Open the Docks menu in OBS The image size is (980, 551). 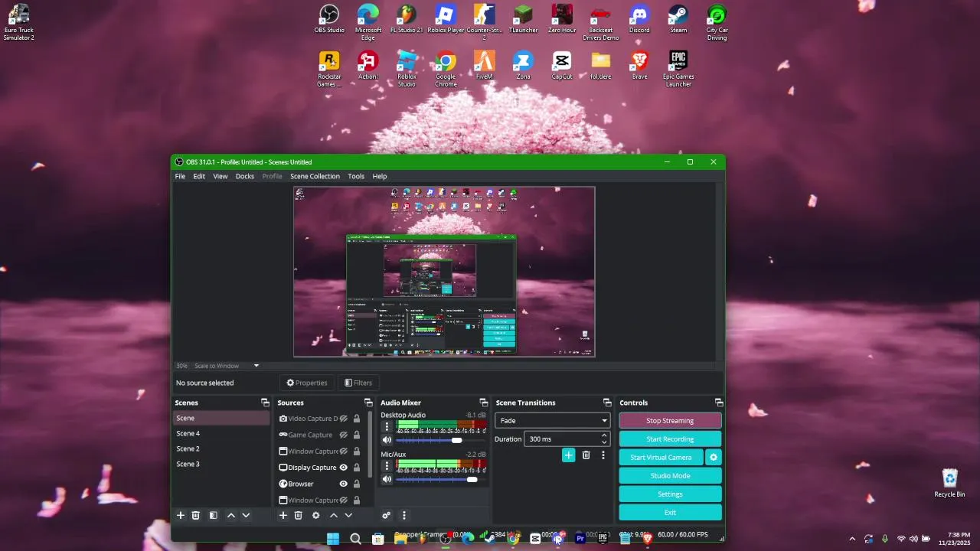pos(245,176)
